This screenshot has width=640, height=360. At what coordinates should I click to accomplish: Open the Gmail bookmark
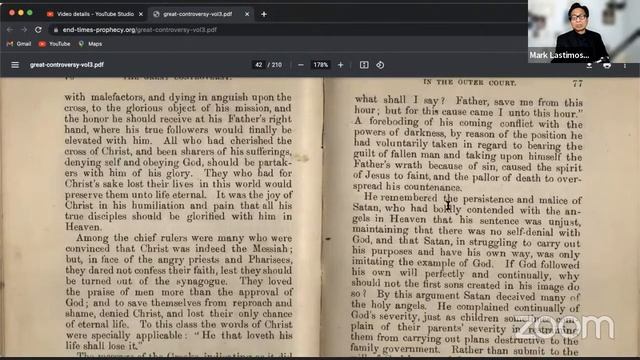click(19, 44)
